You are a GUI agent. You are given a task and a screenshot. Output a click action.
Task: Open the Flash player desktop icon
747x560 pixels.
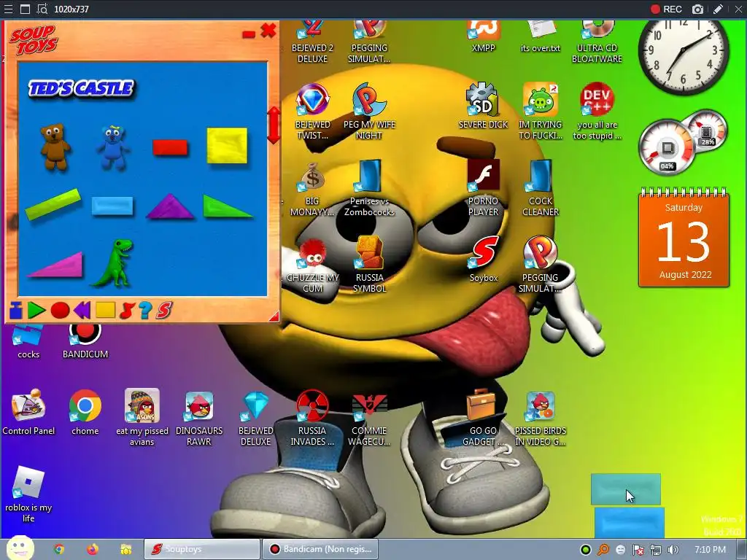point(483,187)
